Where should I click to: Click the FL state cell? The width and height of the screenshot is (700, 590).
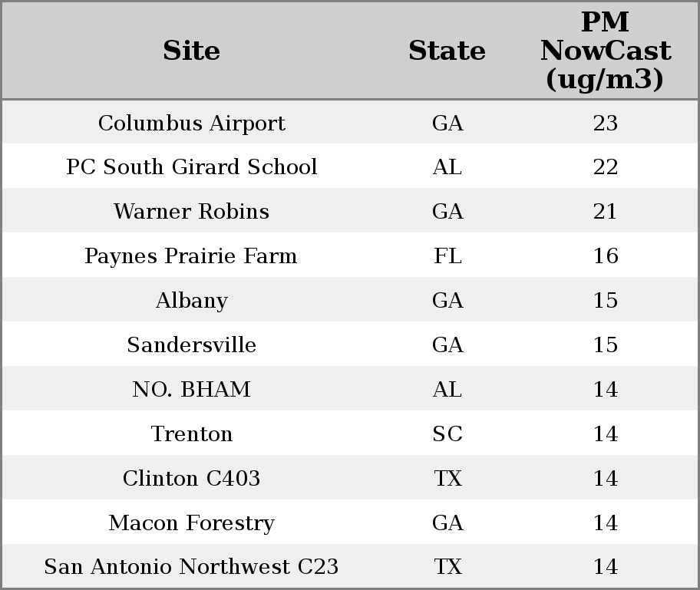[x=447, y=256]
